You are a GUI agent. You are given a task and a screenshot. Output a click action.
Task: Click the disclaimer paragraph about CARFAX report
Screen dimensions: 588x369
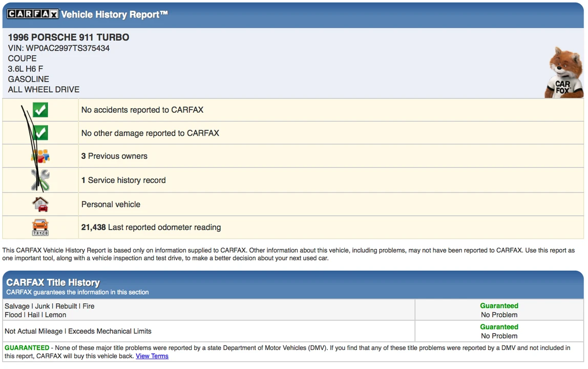(288, 254)
